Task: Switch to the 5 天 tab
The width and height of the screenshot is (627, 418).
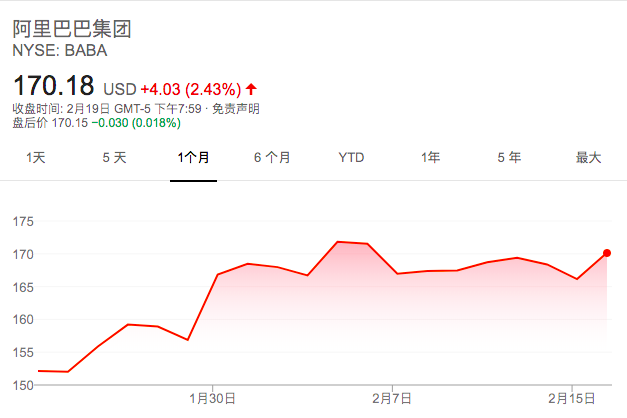Action: (114, 158)
